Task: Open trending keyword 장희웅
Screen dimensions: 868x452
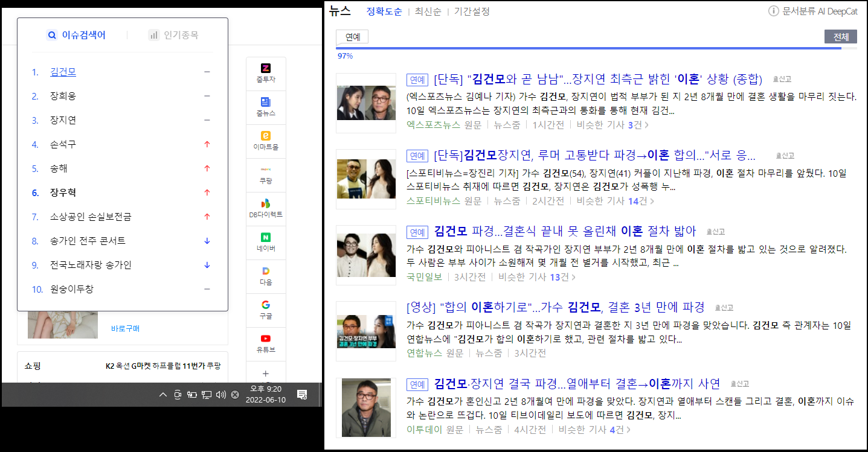Action: point(63,96)
